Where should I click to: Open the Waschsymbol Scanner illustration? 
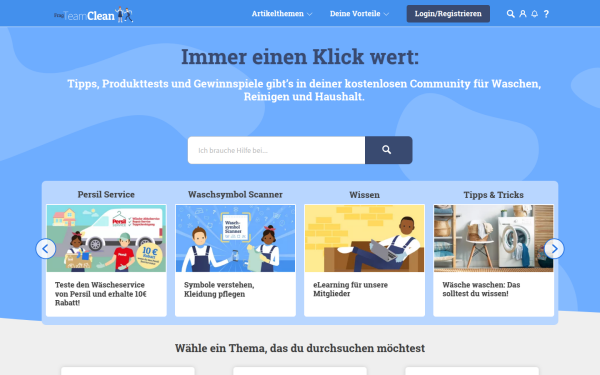[235, 238]
